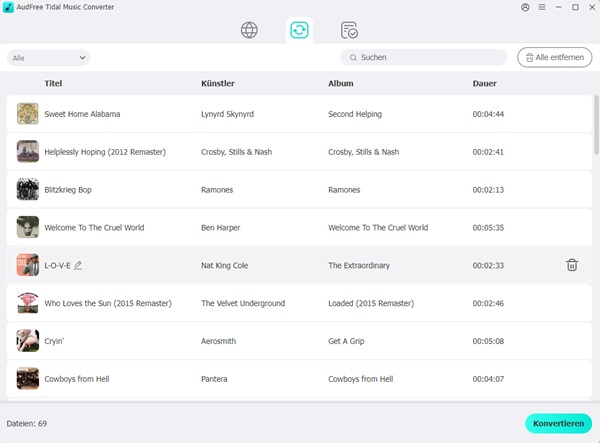Remove all tracks with Alle entfernen
600x443 pixels.
[555, 57]
